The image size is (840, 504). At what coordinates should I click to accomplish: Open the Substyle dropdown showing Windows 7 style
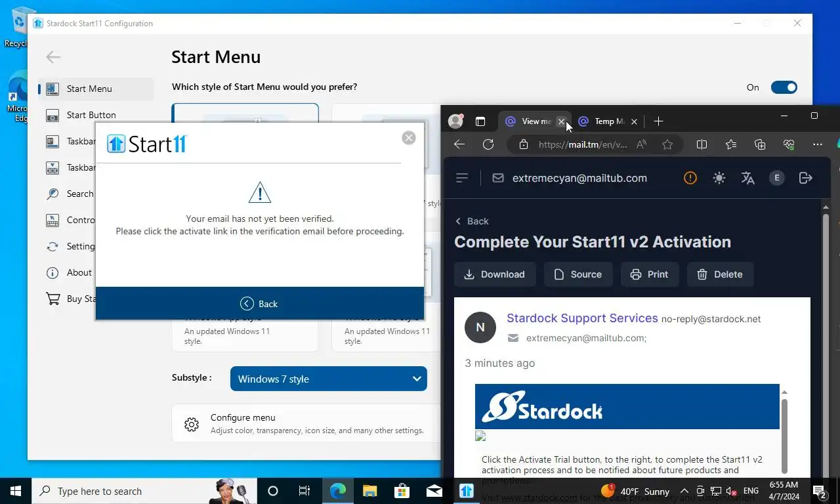tap(328, 379)
